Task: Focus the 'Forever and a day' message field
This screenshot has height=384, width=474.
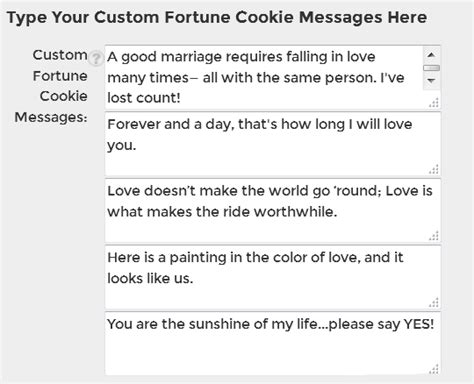Action: click(x=273, y=144)
